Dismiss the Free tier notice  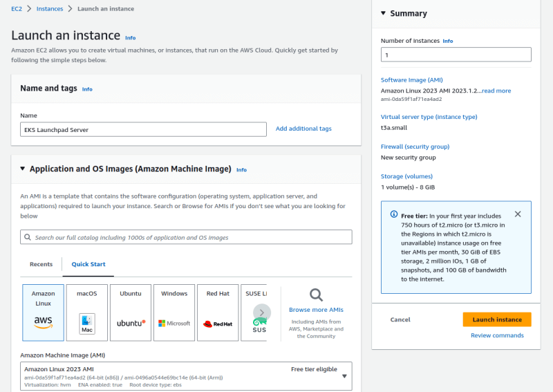point(518,214)
